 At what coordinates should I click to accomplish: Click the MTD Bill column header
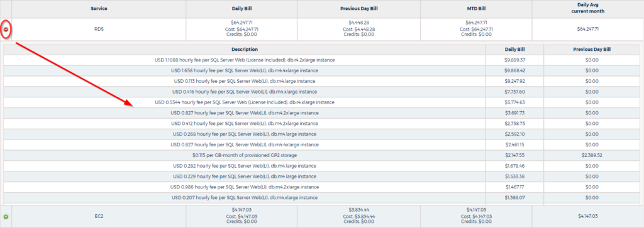pos(476,9)
